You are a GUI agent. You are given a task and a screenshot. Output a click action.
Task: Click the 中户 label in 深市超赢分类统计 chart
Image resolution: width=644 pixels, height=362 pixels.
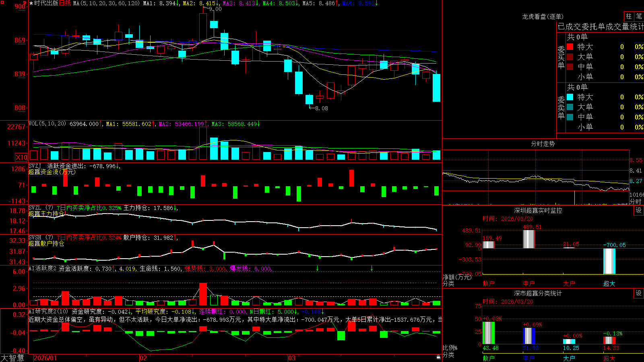528,358
